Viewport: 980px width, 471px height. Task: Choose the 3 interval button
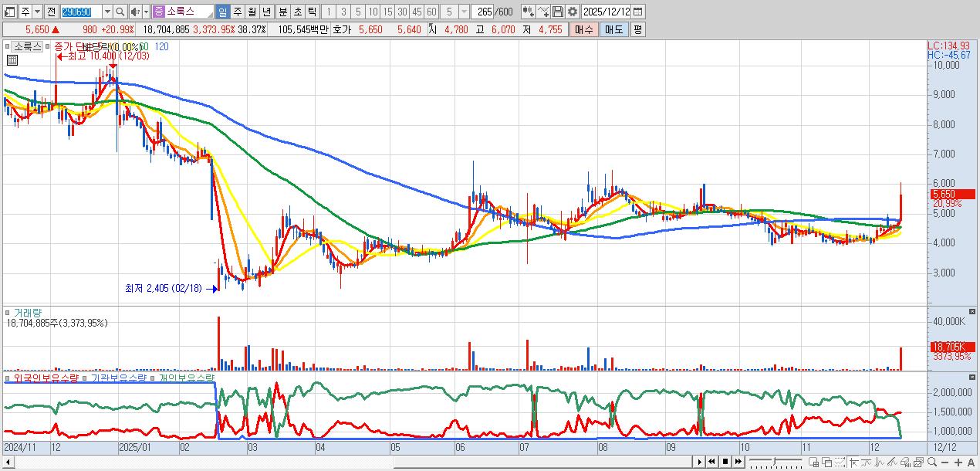click(x=343, y=12)
